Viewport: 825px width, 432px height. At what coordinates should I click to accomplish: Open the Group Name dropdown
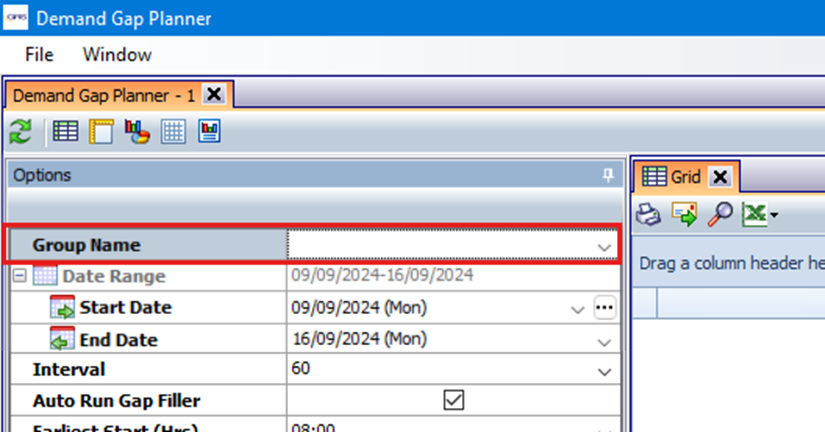pos(603,246)
